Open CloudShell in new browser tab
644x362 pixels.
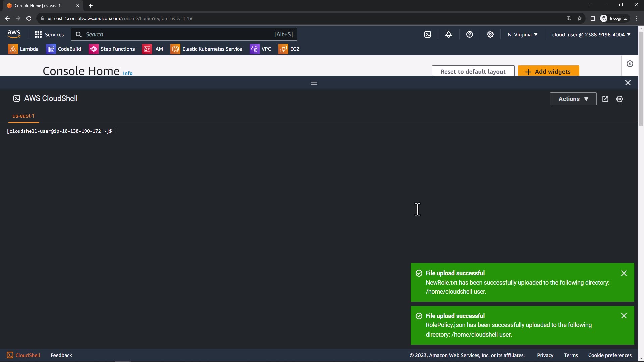coord(605,99)
